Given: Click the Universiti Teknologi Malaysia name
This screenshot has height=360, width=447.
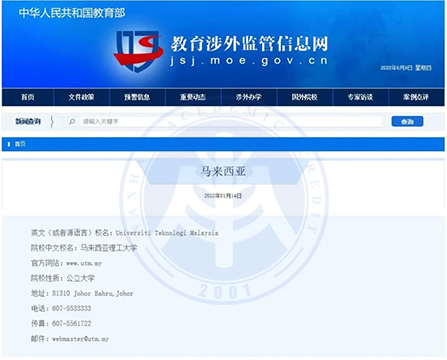Looking at the screenshot, I should point(167,233).
